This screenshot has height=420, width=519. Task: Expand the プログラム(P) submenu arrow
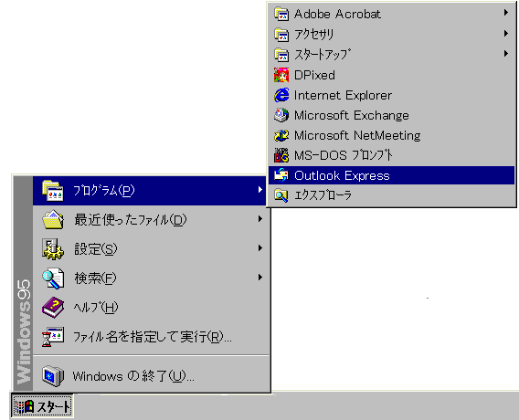(260, 190)
